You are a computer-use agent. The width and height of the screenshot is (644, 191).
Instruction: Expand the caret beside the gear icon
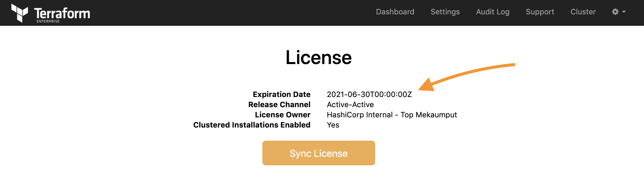click(x=624, y=12)
